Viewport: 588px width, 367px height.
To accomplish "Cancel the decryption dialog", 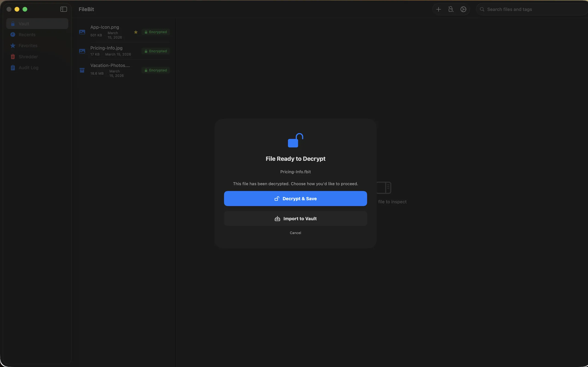I will [295, 233].
